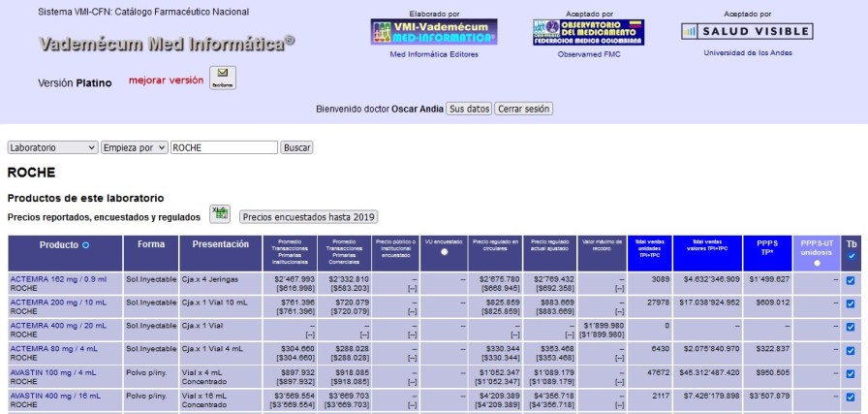Click the mejorar versión link
Viewport: 868px width, 414px height.
[x=166, y=80]
